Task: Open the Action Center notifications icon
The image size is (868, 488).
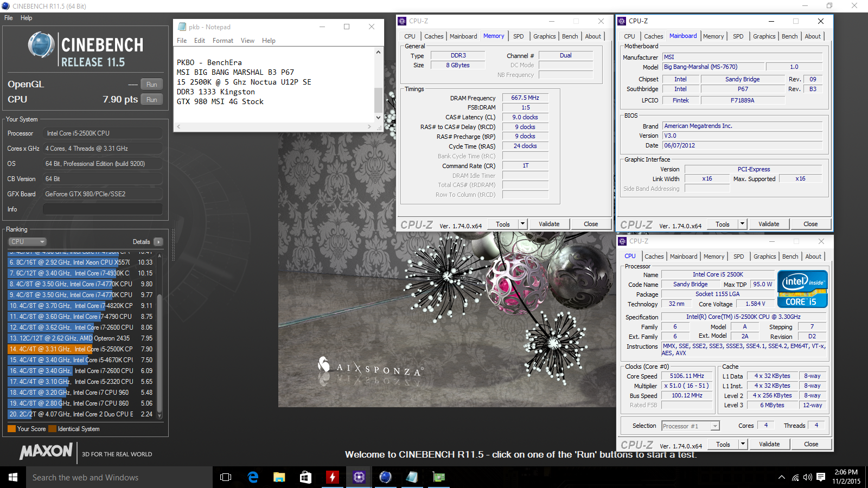Action: pos(821,477)
